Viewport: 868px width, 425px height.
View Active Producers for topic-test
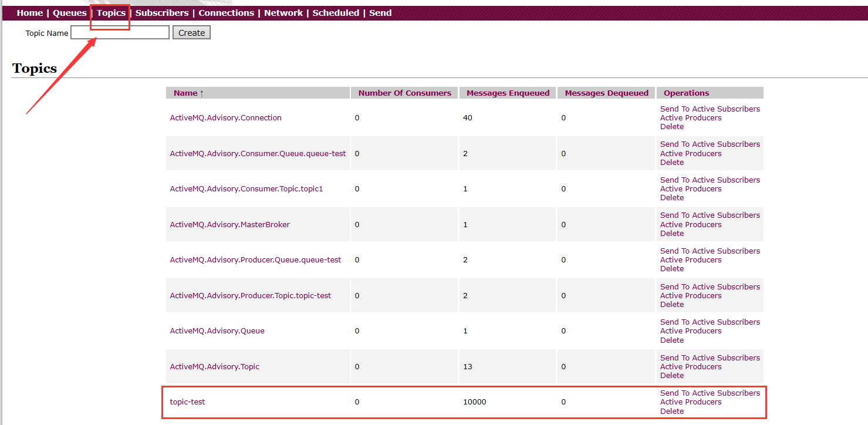pos(691,402)
